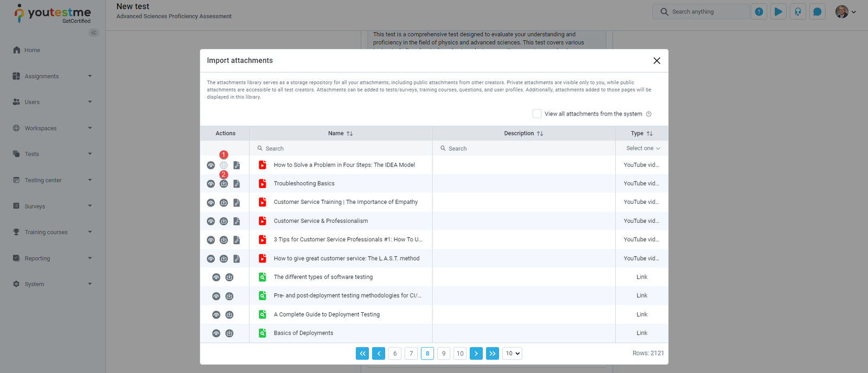The width and height of the screenshot is (868, 373).
Task: Click the help question mark icon in header
Action: [x=759, y=12]
